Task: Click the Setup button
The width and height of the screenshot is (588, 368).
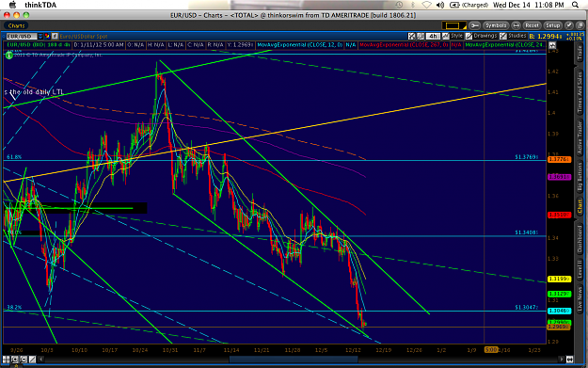Action: tap(553, 25)
